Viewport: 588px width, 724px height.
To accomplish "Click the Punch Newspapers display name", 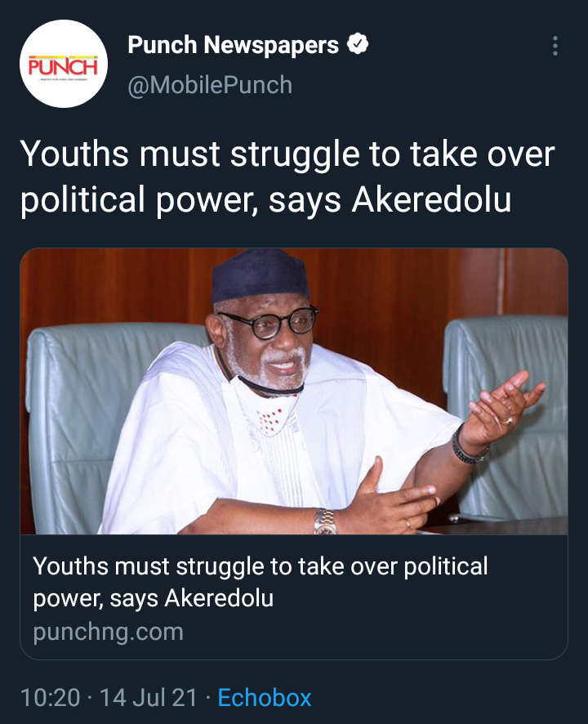I will (x=233, y=45).
